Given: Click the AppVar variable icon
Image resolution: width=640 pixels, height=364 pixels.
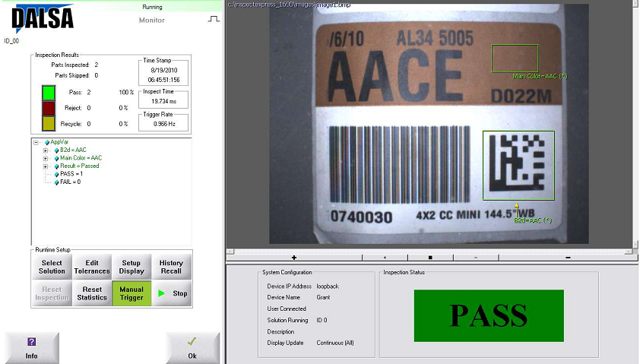Looking at the screenshot, I should click(x=47, y=142).
